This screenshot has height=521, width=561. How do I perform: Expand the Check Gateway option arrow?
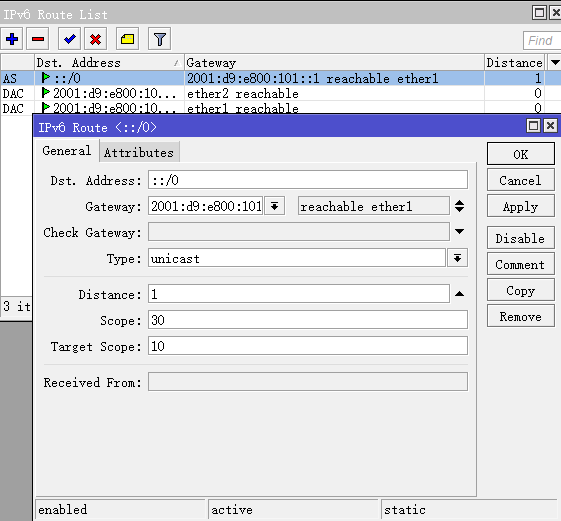coord(459,232)
